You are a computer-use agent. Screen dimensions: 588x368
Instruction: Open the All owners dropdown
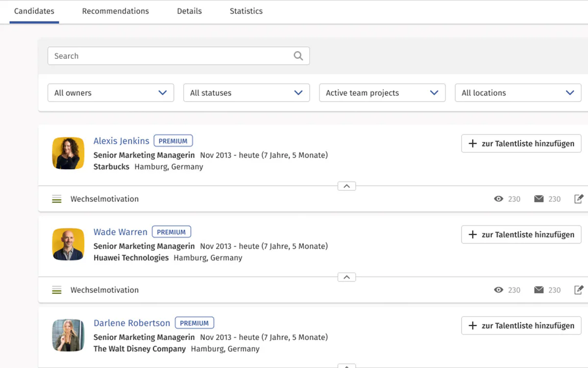pyautogui.click(x=111, y=93)
